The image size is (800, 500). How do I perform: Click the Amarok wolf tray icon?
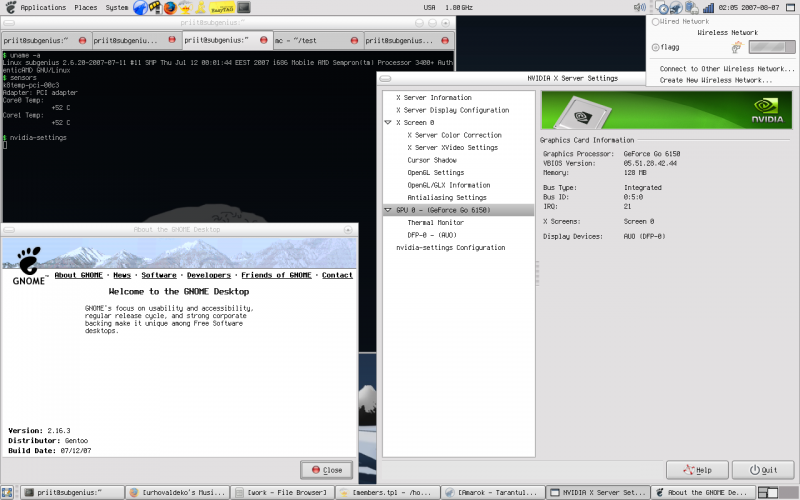(676, 8)
